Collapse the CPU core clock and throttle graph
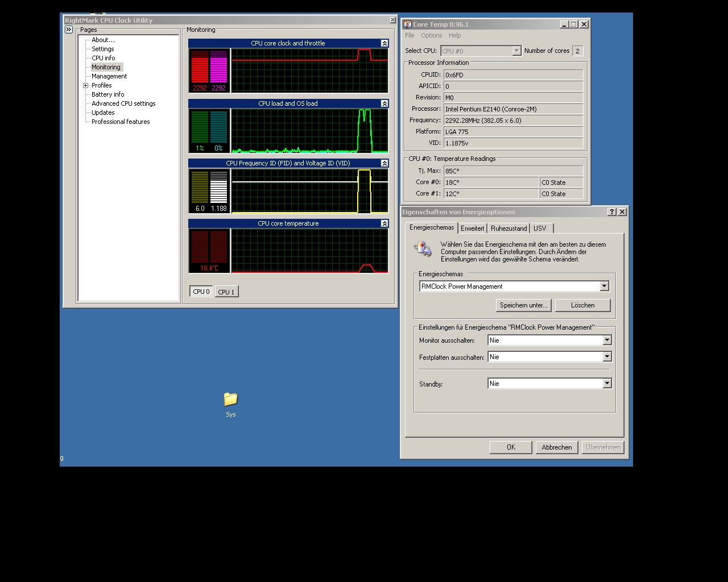728x582 pixels. 384,43
